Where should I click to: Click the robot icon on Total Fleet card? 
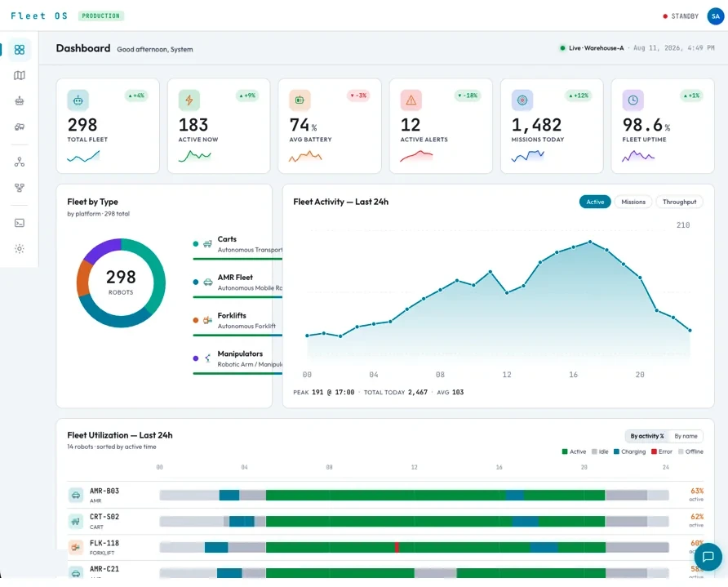pyautogui.click(x=78, y=100)
